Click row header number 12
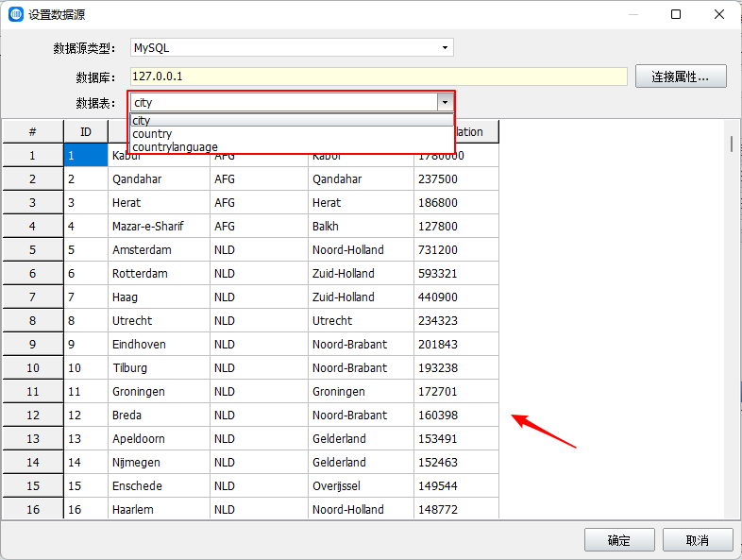 click(33, 416)
